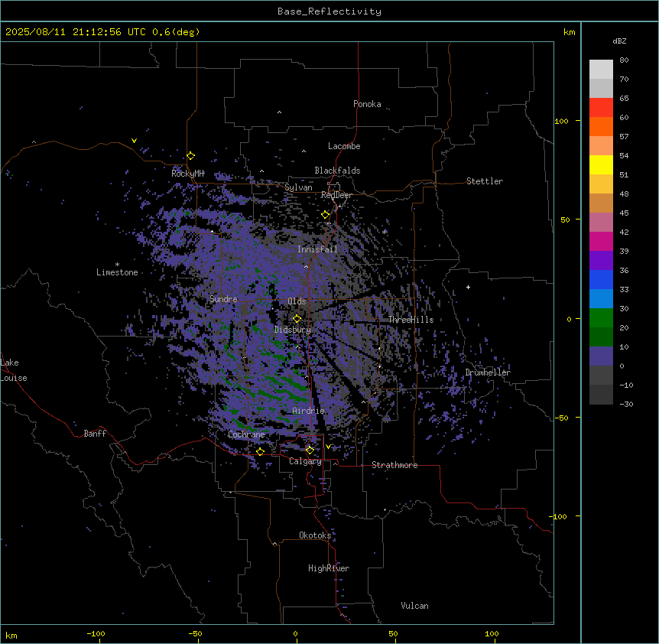Click the white caret marker west of Ponoka
This screenshot has width=659, height=644.
tap(280, 112)
